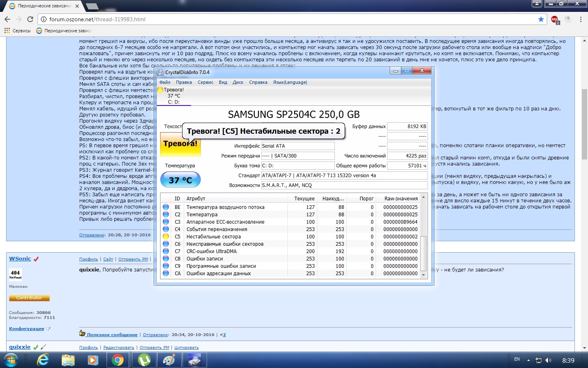588x368 pixels.
Task: Open the Периодические зависа bookmark
Action: (x=64, y=31)
